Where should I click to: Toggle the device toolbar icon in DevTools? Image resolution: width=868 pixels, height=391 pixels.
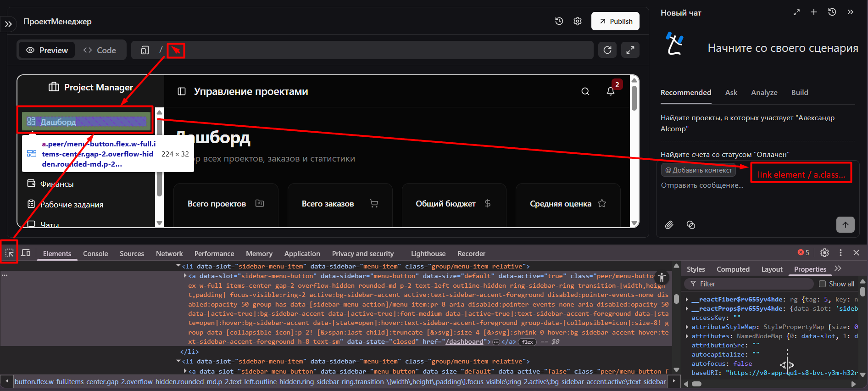(26, 253)
